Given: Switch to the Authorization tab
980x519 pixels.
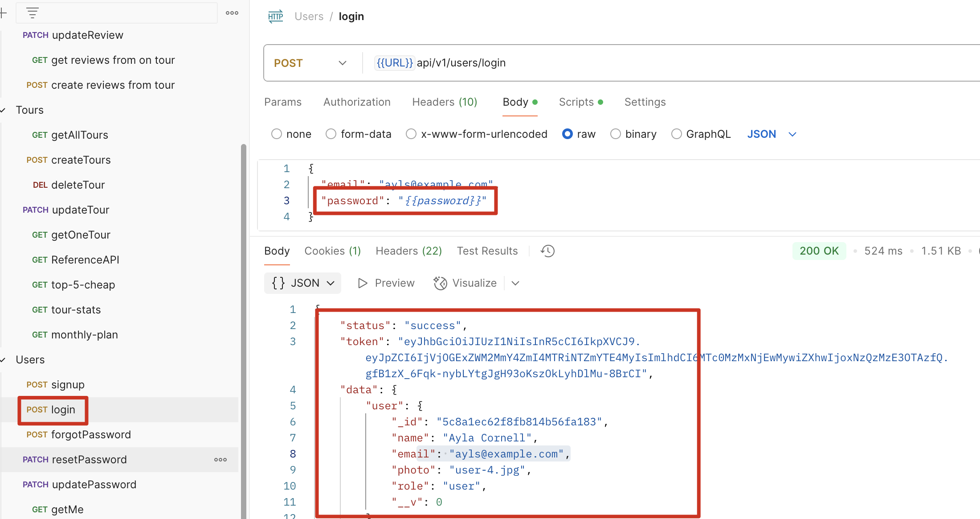Looking at the screenshot, I should 357,102.
